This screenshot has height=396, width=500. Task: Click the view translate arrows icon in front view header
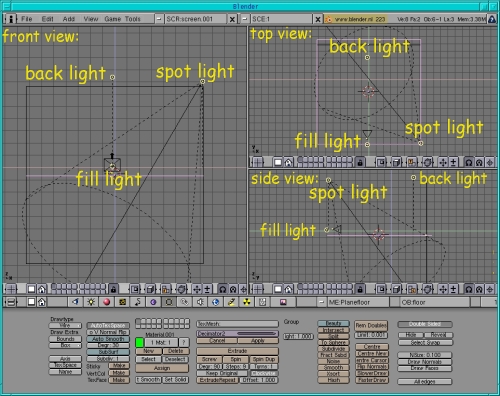(197, 289)
